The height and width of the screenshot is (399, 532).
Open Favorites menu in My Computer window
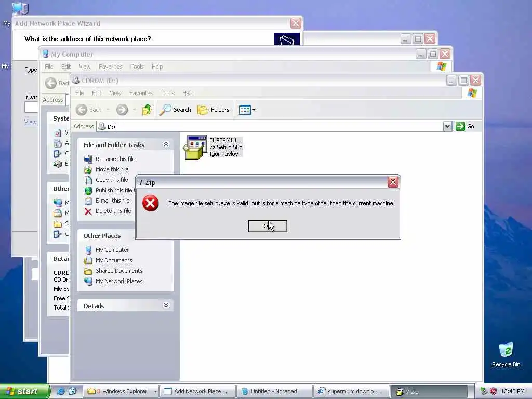pyautogui.click(x=110, y=66)
